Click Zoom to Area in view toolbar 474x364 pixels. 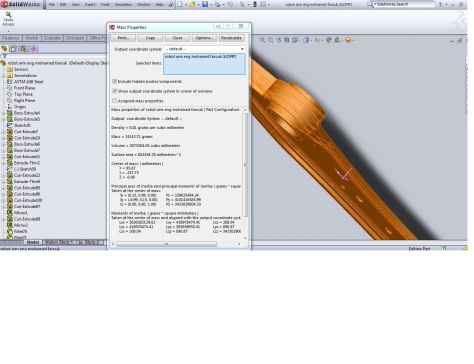pos(271,40)
